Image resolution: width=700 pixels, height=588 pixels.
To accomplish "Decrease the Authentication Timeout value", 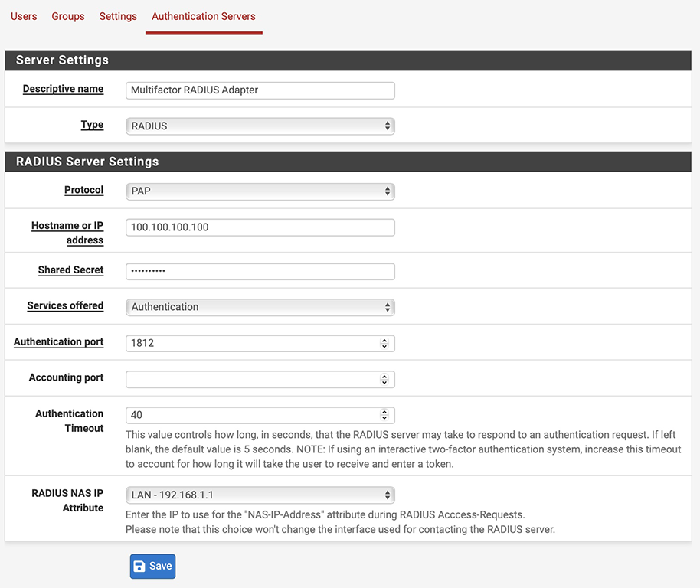I will pyautogui.click(x=385, y=418).
